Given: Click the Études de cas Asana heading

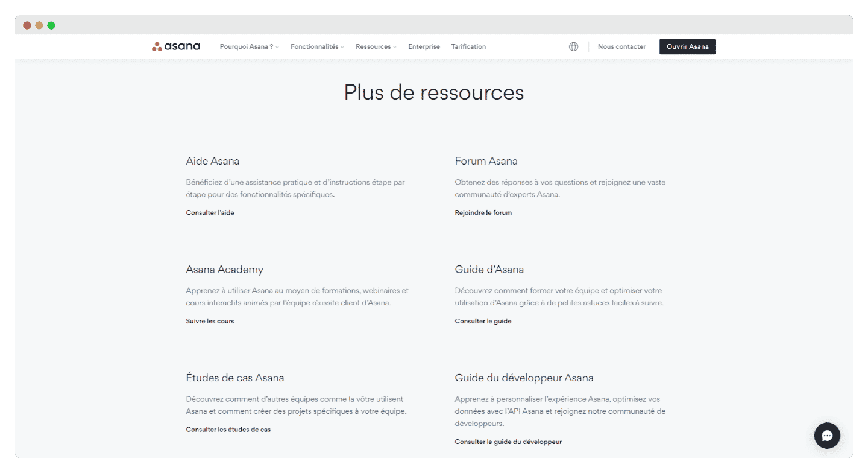Looking at the screenshot, I should click(235, 378).
